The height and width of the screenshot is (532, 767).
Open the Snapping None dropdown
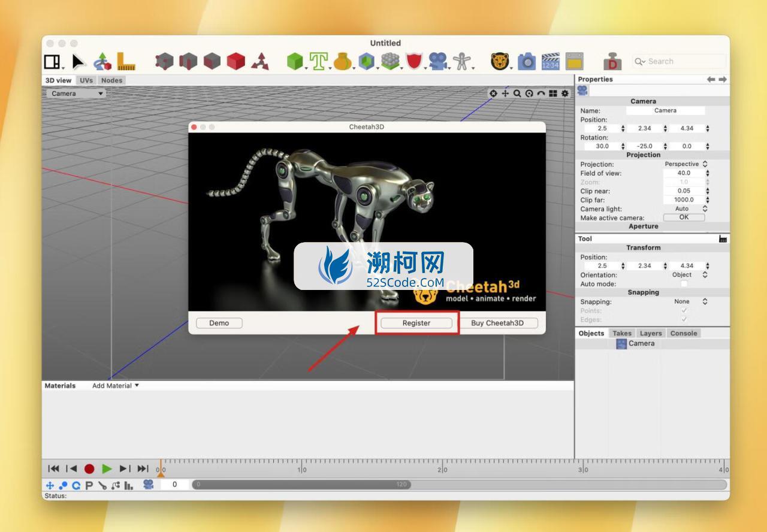coord(686,302)
